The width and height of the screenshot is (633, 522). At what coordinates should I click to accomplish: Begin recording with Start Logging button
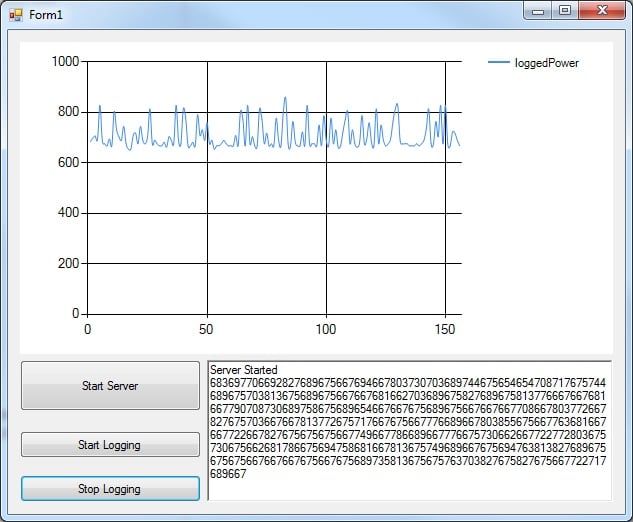tap(110, 445)
